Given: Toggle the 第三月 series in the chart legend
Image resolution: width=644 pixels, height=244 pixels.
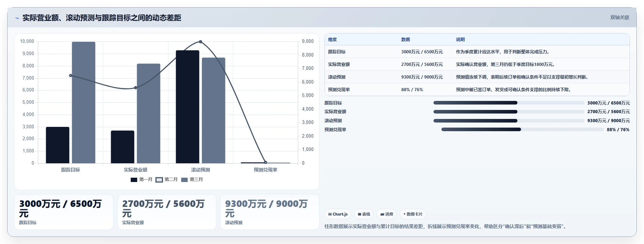Looking at the screenshot, I should point(192,179).
